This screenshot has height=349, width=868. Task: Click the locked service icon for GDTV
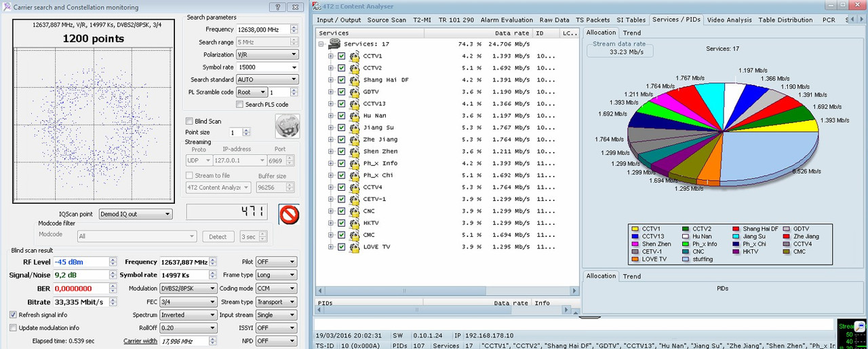(354, 92)
